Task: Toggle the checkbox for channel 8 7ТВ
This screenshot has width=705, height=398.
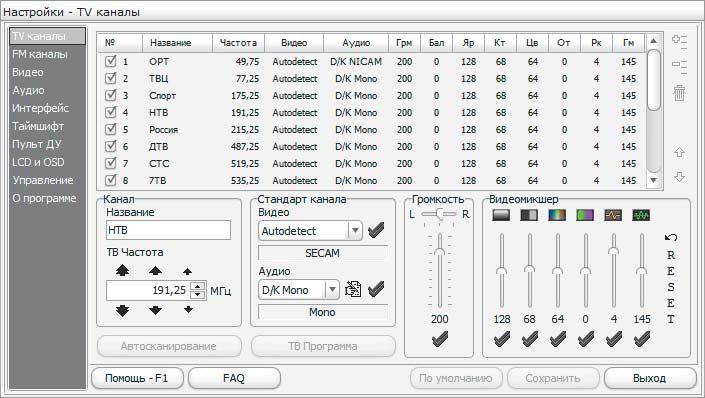Action: point(111,180)
